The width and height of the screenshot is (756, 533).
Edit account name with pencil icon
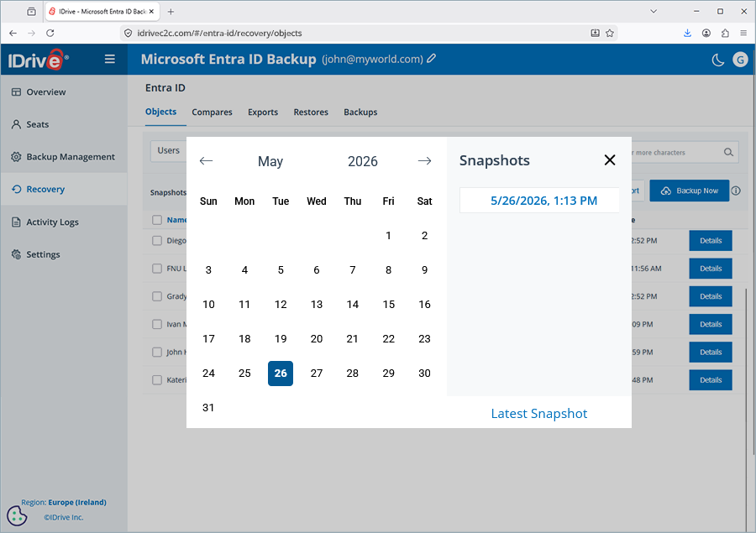point(432,59)
